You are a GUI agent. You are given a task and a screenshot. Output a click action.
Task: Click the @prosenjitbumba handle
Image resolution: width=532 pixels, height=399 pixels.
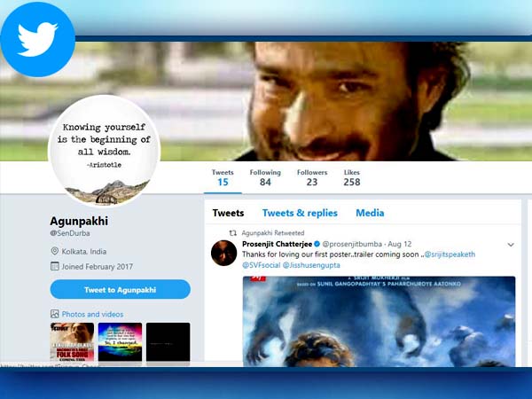click(x=352, y=244)
